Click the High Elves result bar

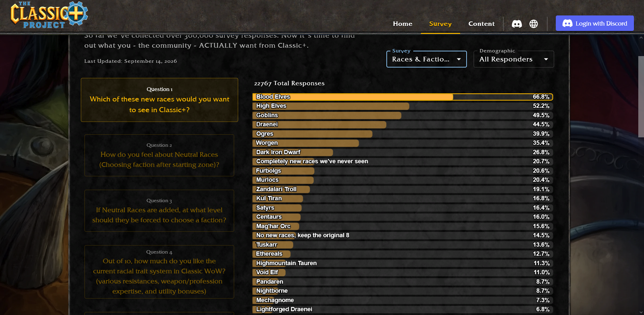(x=402, y=106)
